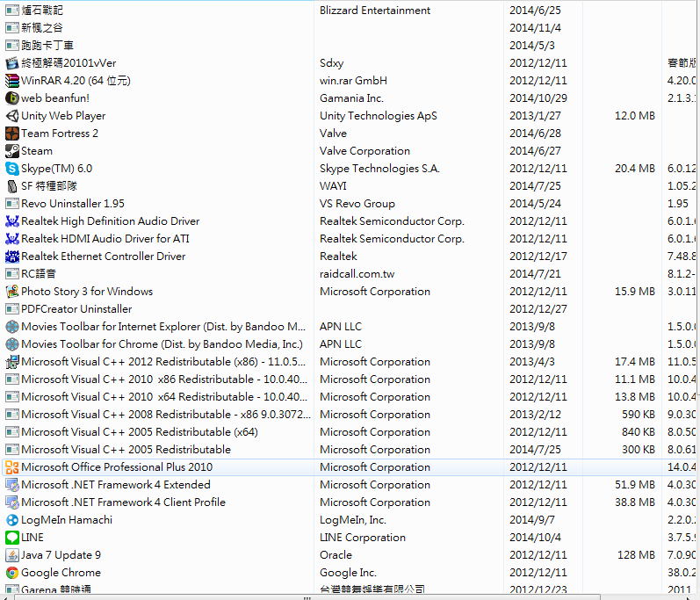Select the Team Fortress 2 icon

click(12, 134)
